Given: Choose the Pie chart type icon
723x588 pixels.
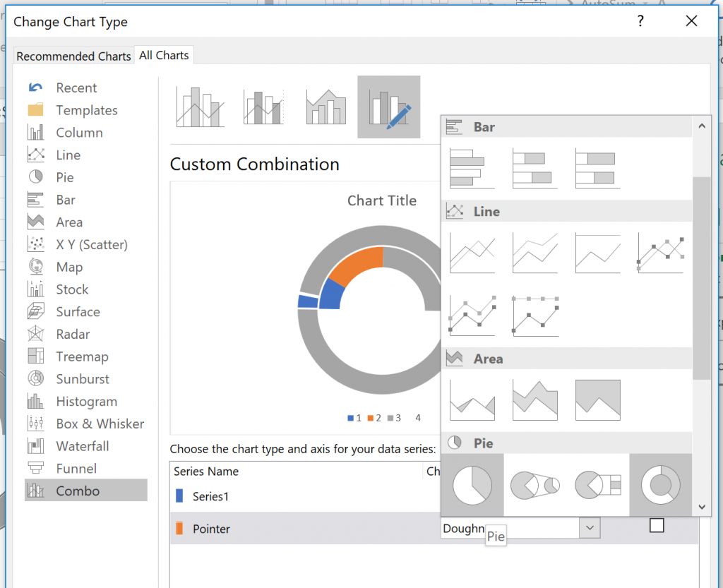Looking at the screenshot, I should 472,485.
